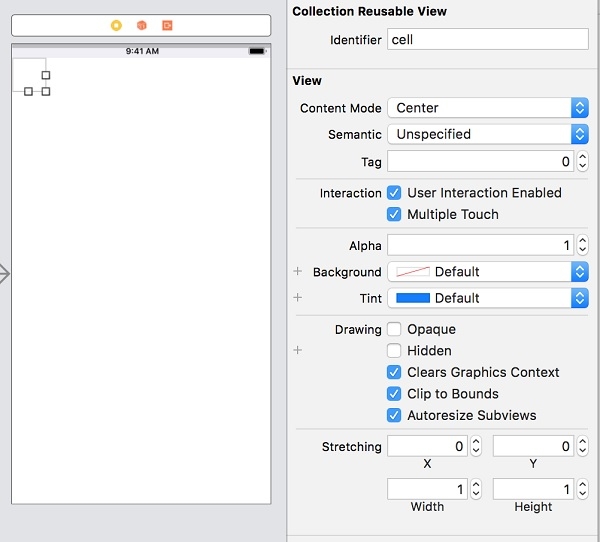This screenshot has height=542, width=600.
Task: Click the segue arrow at left edge
Action: [x=4, y=273]
